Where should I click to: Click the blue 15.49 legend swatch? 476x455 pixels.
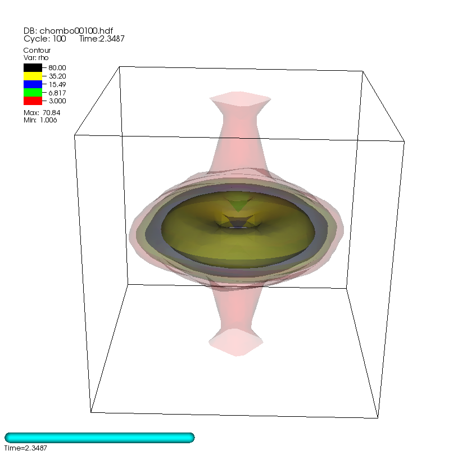click(x=33, y=84)
